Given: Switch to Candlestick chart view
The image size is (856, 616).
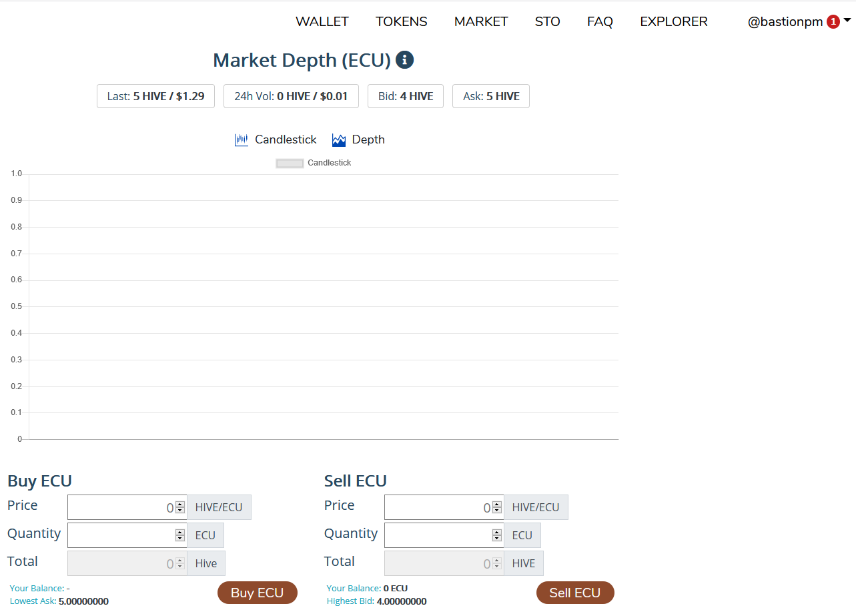Looking at the screenshot, I should 276,140.
